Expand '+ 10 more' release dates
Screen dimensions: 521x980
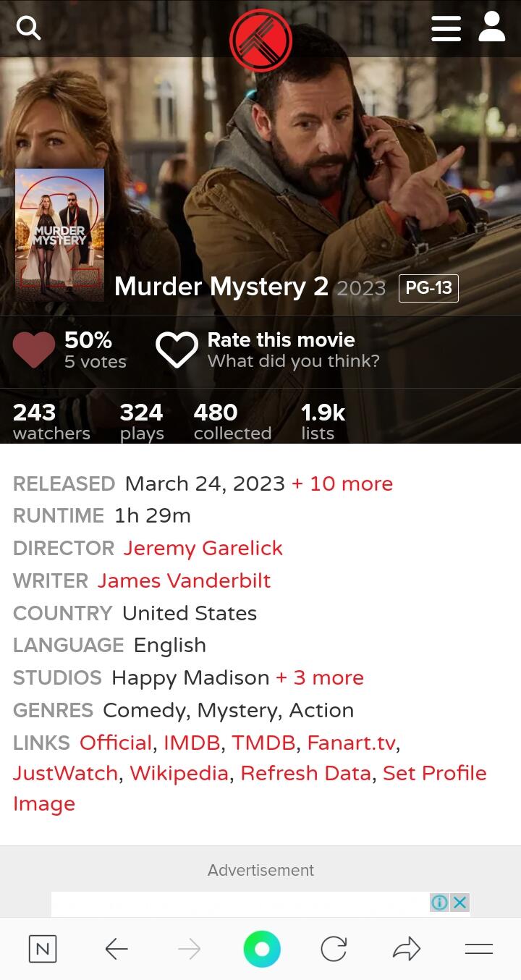tap(342, 483)
